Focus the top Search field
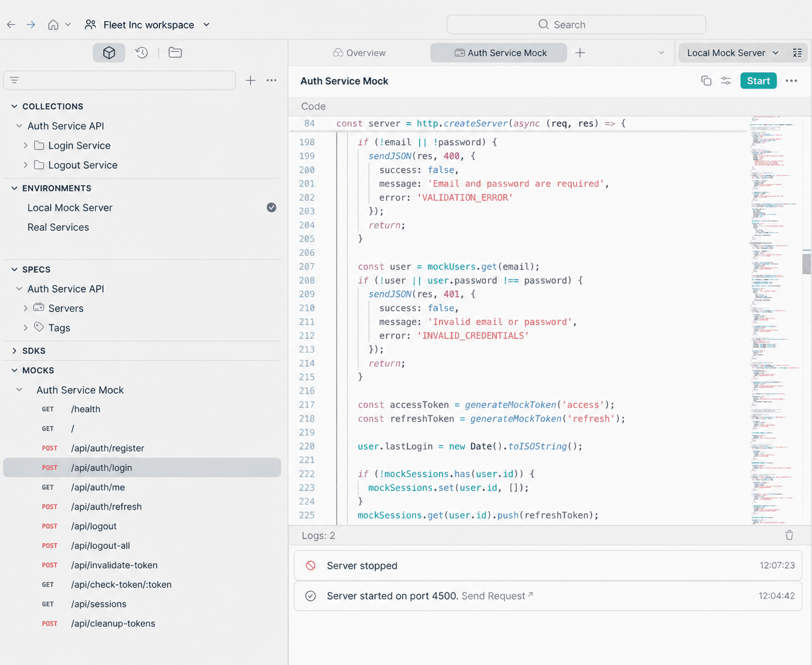Viewport: 812px width, 665px height. click(576, 25)
